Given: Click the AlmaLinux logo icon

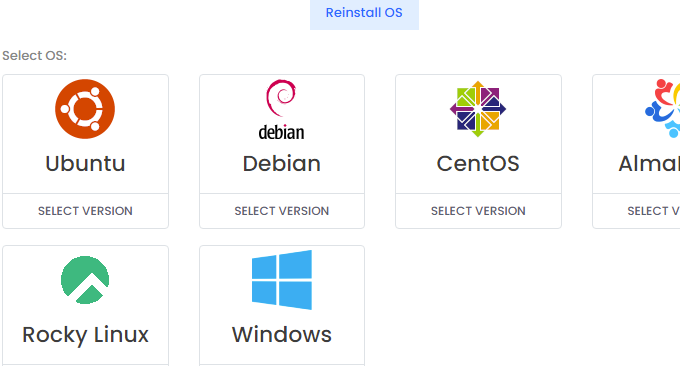Looking at the screenshot, I should [x=664, y=108].
